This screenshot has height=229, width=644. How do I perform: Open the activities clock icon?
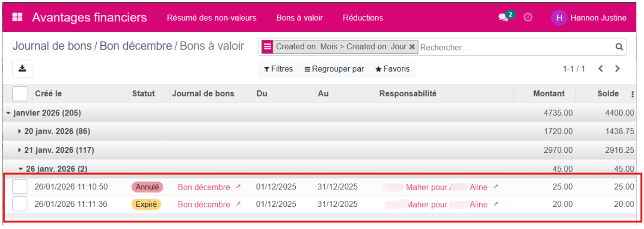click(528, 17)
